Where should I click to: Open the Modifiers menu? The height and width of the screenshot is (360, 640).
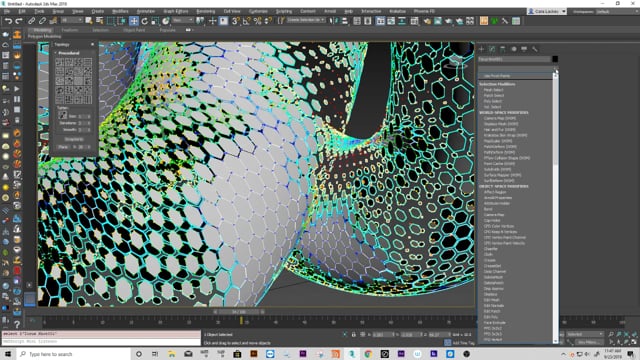[x=120, y=11]
